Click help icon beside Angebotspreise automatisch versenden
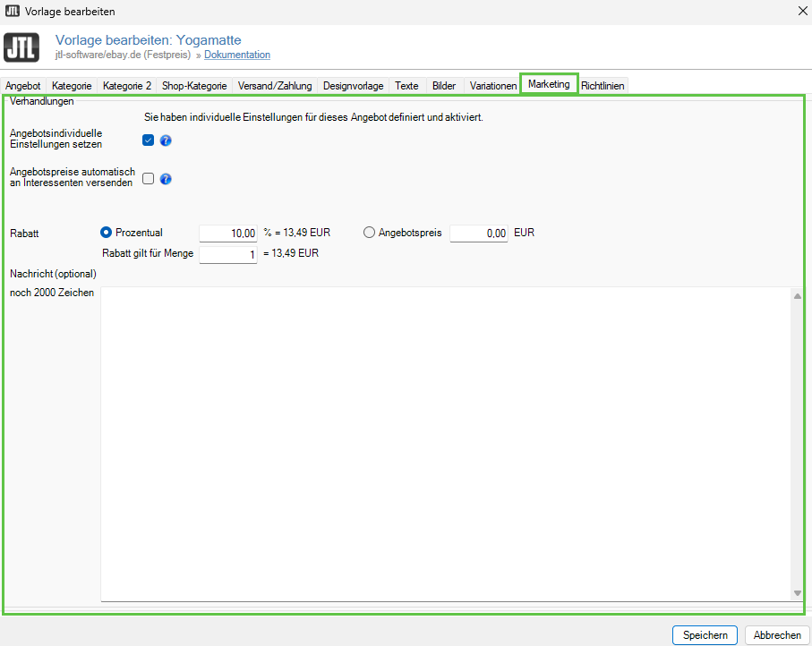Image resolution: width=812 pixels, height=646 pixels. tap(166, 179)
